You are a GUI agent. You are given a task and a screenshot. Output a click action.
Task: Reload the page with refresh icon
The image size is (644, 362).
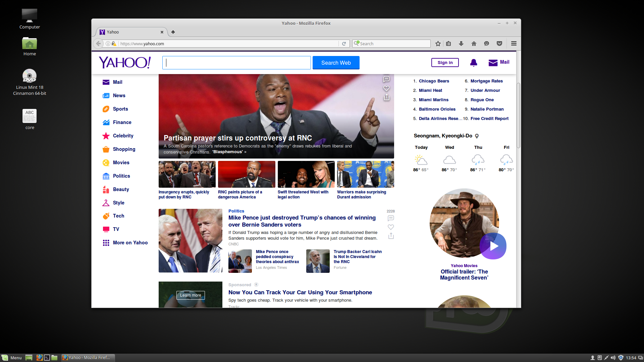pyautogui.click(x=344, y=44)
